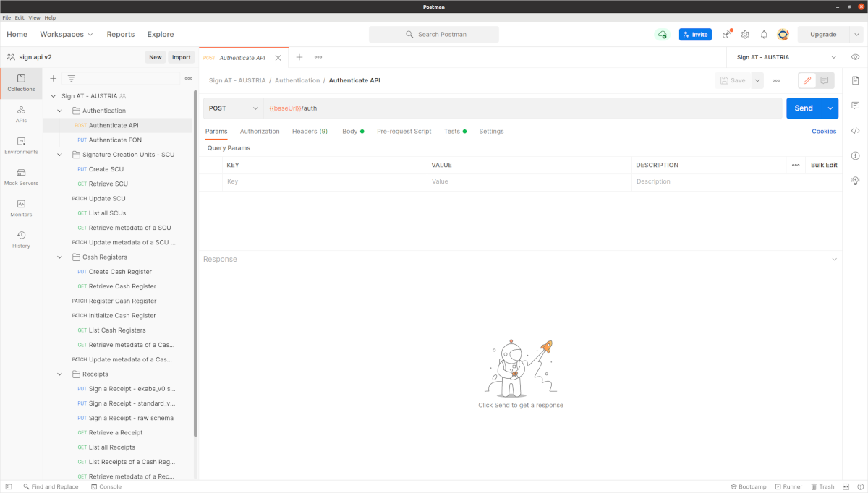Switch to the Authorization tab
Screen dimensions: 868x493
[260, 132]
